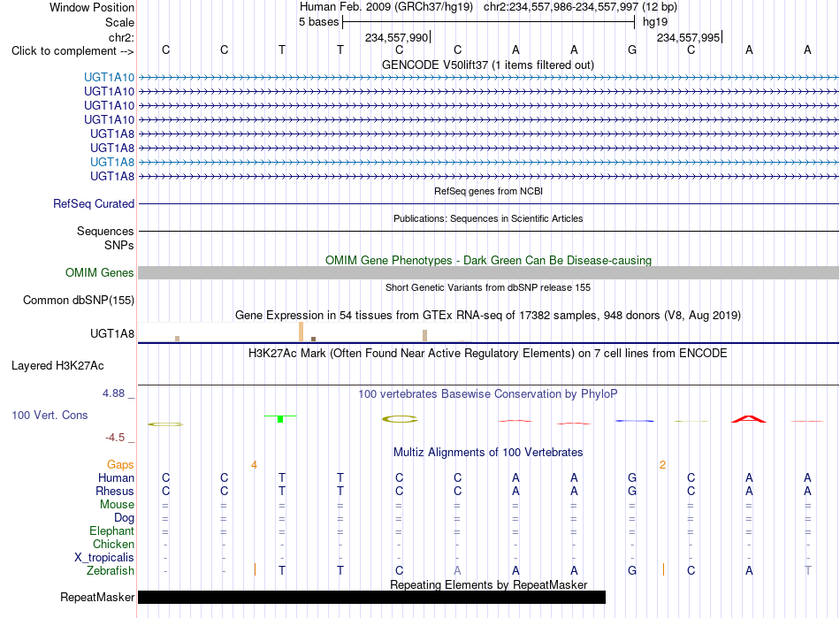This screenshot has height=618, width=840.
Task: Click the orange gap count '4' in Gaps row
Action: click(x=254, y=464)
